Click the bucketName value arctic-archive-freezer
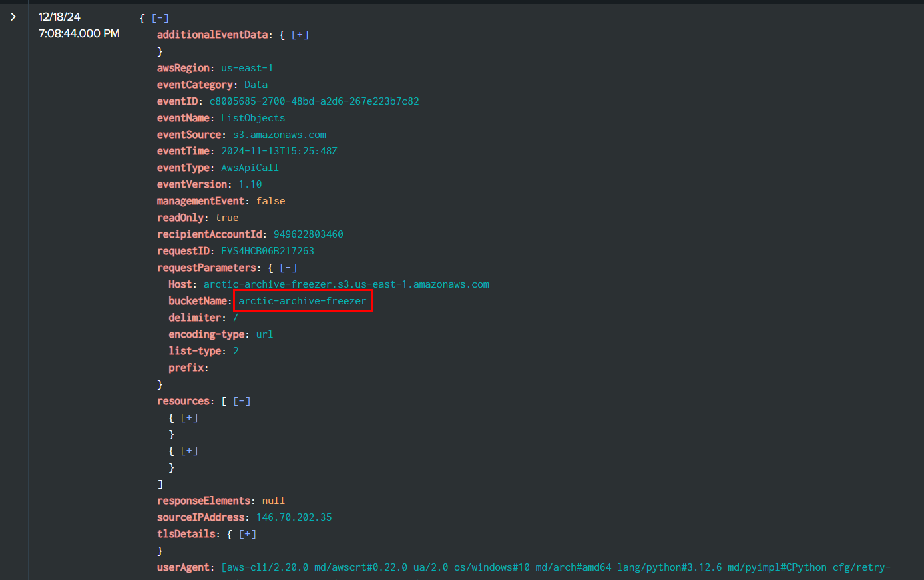 pos(302,301)
